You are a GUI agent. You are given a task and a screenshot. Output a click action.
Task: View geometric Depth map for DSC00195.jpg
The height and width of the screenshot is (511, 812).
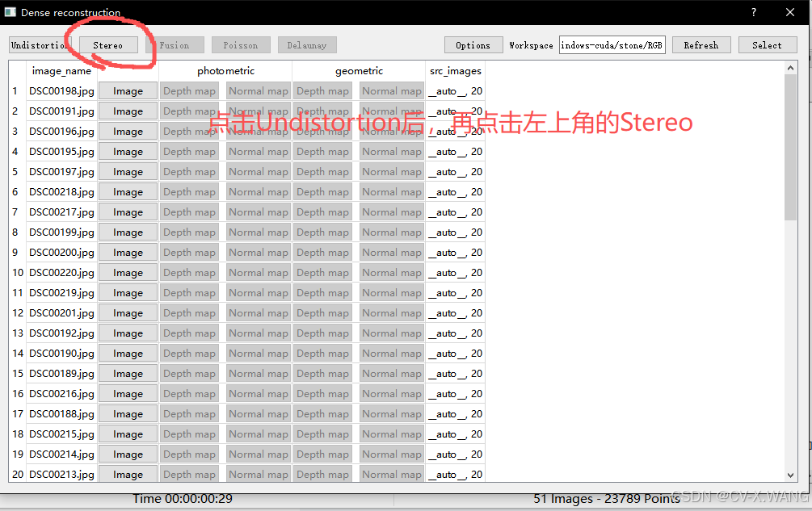[x=322, y=151]
